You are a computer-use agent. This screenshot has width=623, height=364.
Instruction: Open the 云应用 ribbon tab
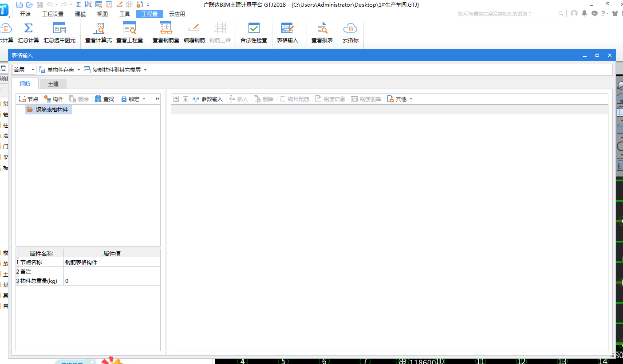[177, 14]
